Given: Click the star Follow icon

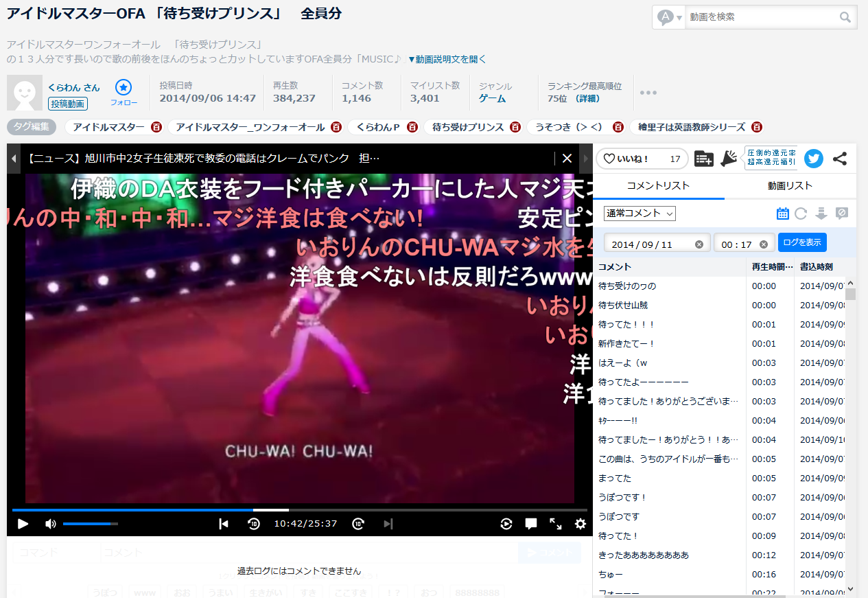Looking at the screenshot, I should [x=124, y=88].
